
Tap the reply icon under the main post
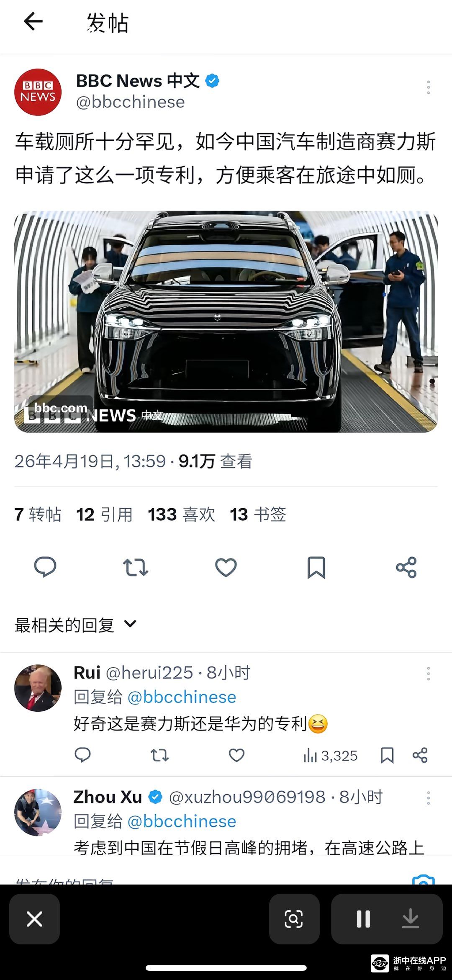click(x=45, y=567)
